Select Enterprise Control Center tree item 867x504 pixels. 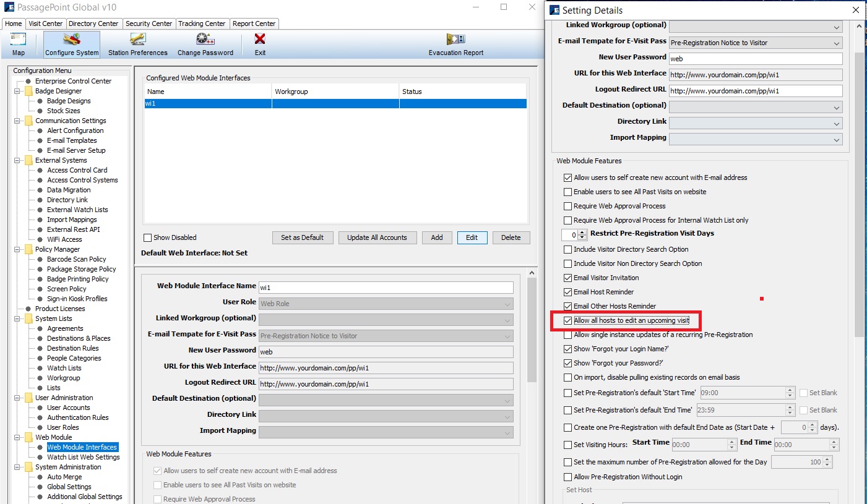(74, 81)
